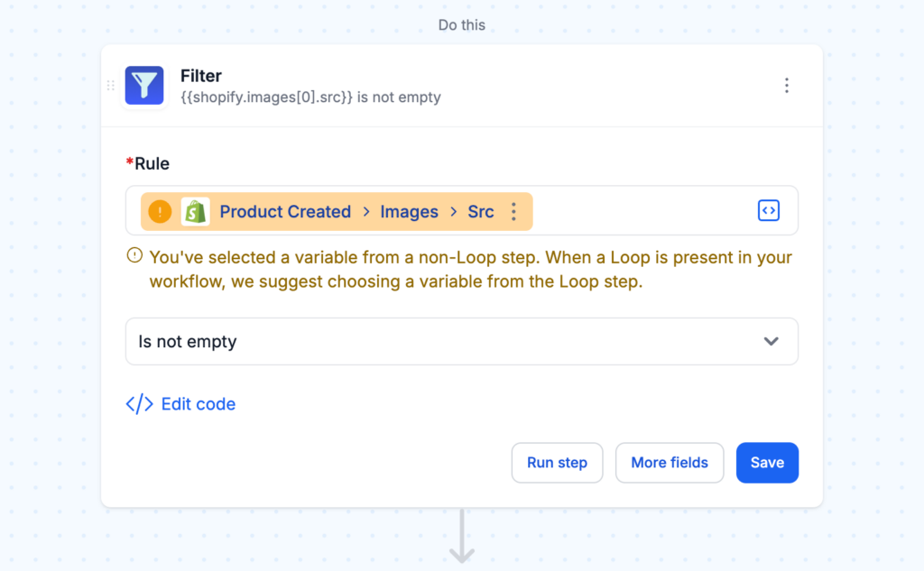Viewport: 924px width, 571px height.
Task: Open the code view using the <> icon
Action: [x=769, y=210]
